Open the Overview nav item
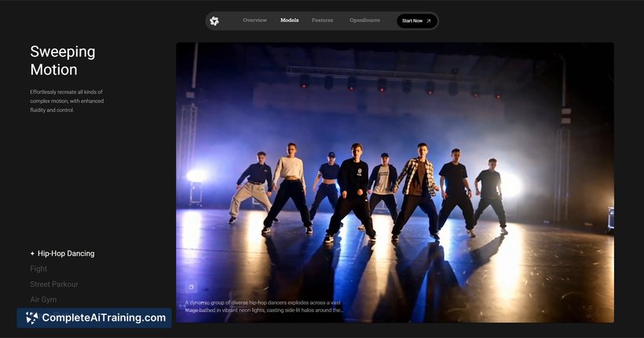The height and width of the screenshot is (338, 644). [254, 20]
